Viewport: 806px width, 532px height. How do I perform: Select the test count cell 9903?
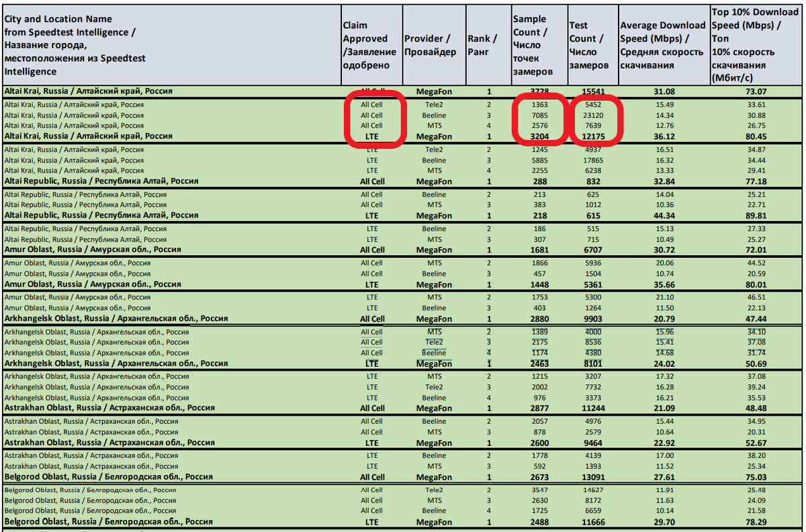(x=592, y=319)
